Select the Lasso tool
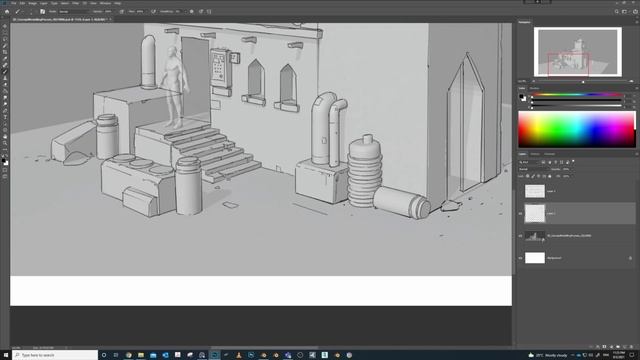The image size is (640, 360). point(5,39)
